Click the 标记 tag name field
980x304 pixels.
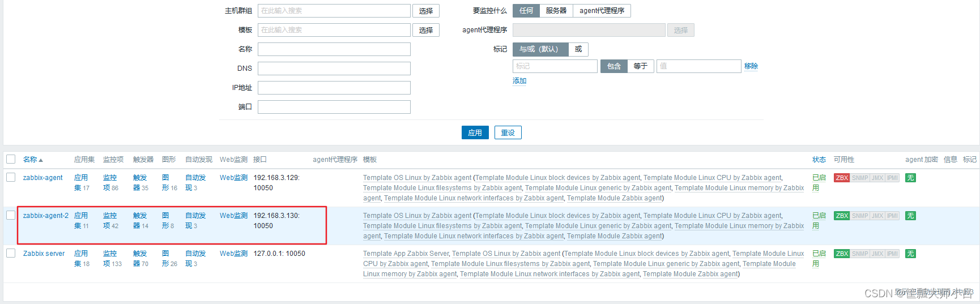[555, 66]
